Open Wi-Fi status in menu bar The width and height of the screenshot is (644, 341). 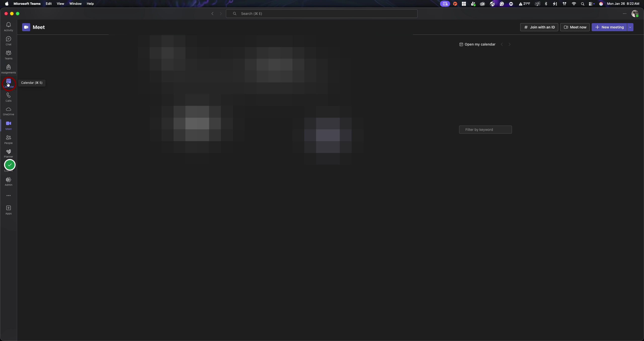[574, 4]
